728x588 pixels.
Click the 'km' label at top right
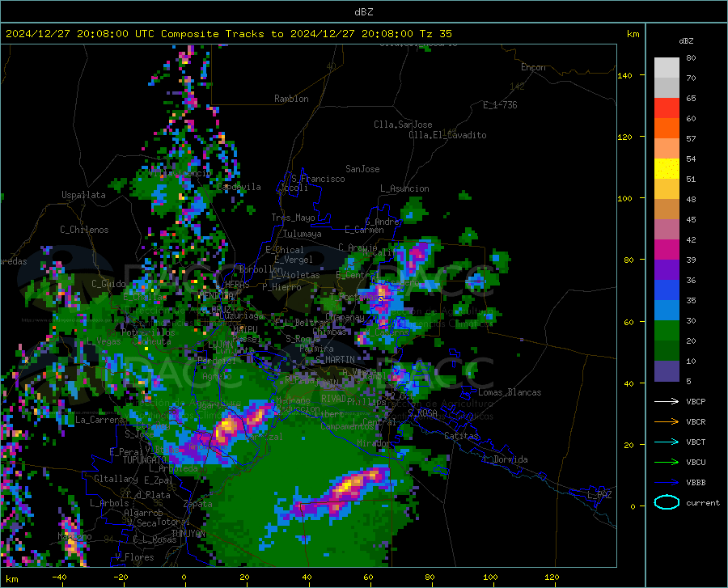(x=633, y=34)
